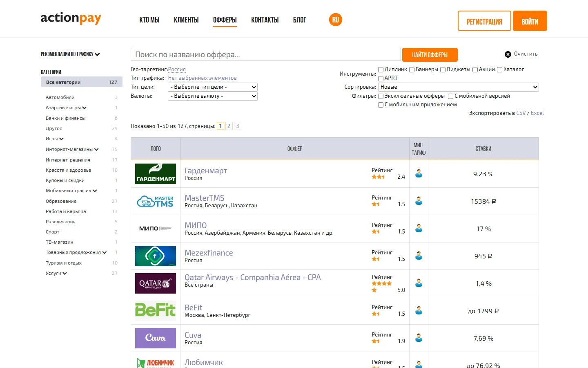This screenshot has width=588, height=368.
Task: Open the Клиенты menu item
Action: [x=186, y=20]
